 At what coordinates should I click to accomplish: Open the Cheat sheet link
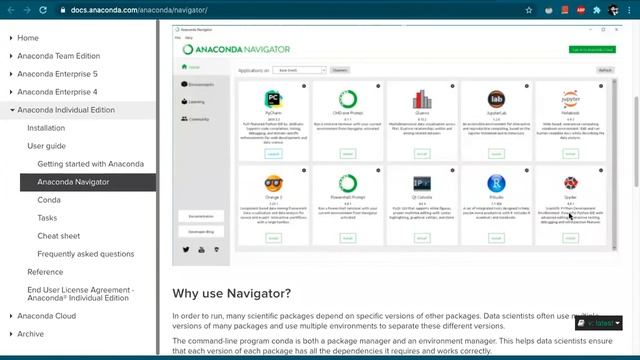(x=59, y=236)
